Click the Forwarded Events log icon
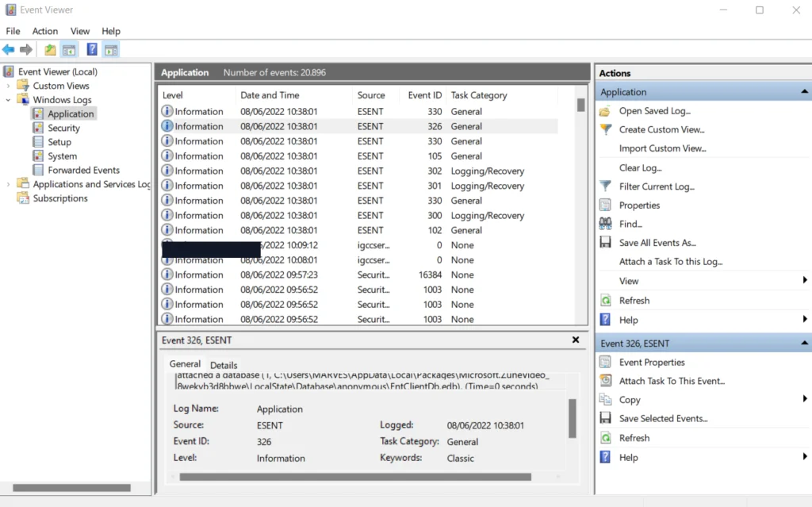This screenshot has height=507, width=812. 38,170
